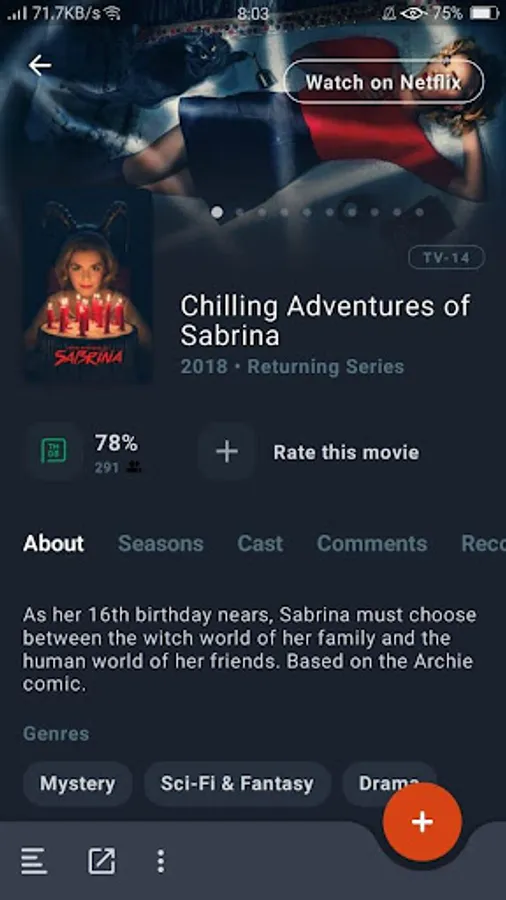
Task: Open the left-aligned menu icon in bottom bar
Action: (x=34, y=861)
